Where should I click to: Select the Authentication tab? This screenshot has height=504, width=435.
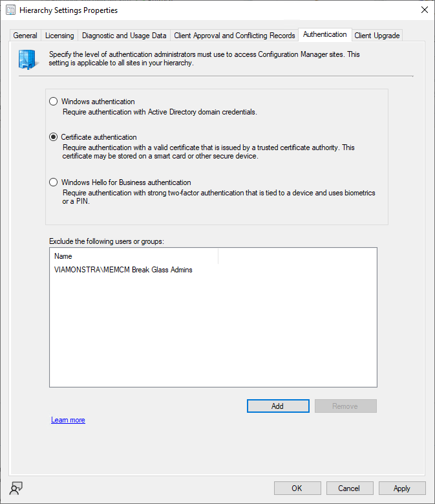[324, 34]
